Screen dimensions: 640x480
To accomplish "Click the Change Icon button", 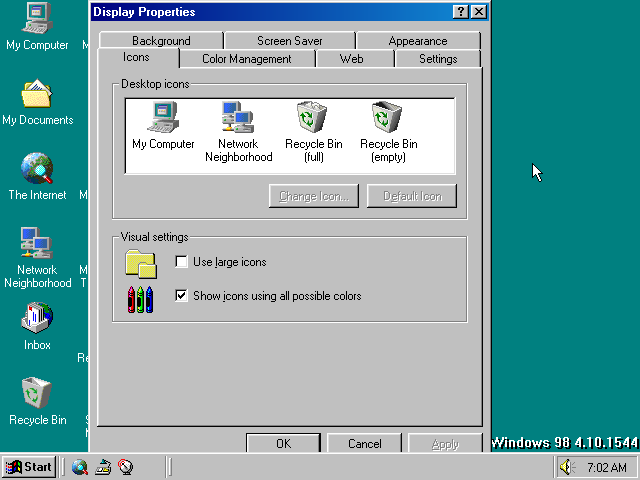I will click(314, 196).
